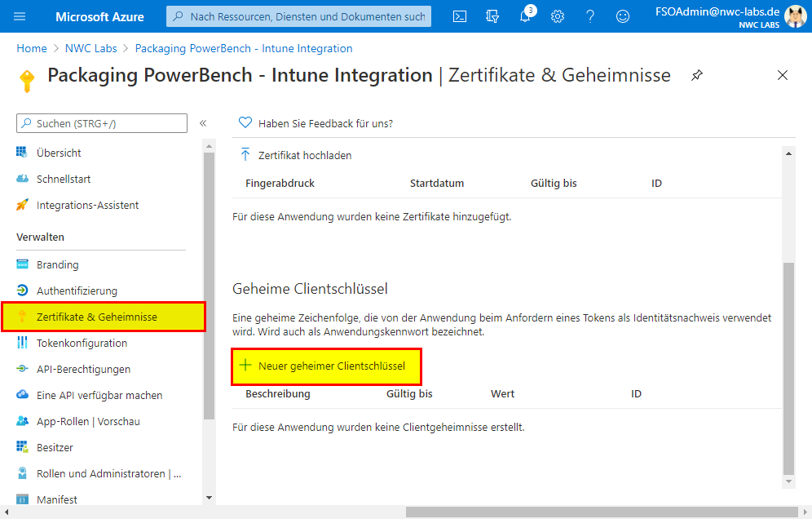Open the directory and subscription filter icon
Screen dimensions: 812x519
click(492, 16)
